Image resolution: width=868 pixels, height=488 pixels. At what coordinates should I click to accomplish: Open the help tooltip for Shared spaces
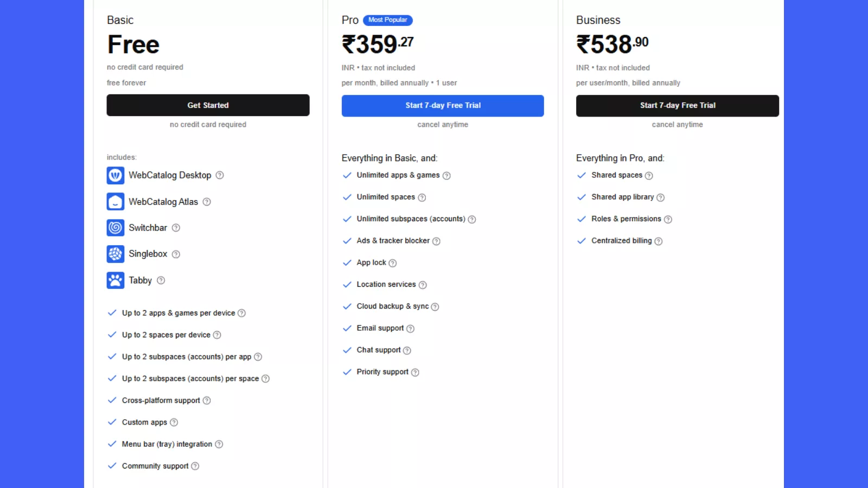[649, 175]
